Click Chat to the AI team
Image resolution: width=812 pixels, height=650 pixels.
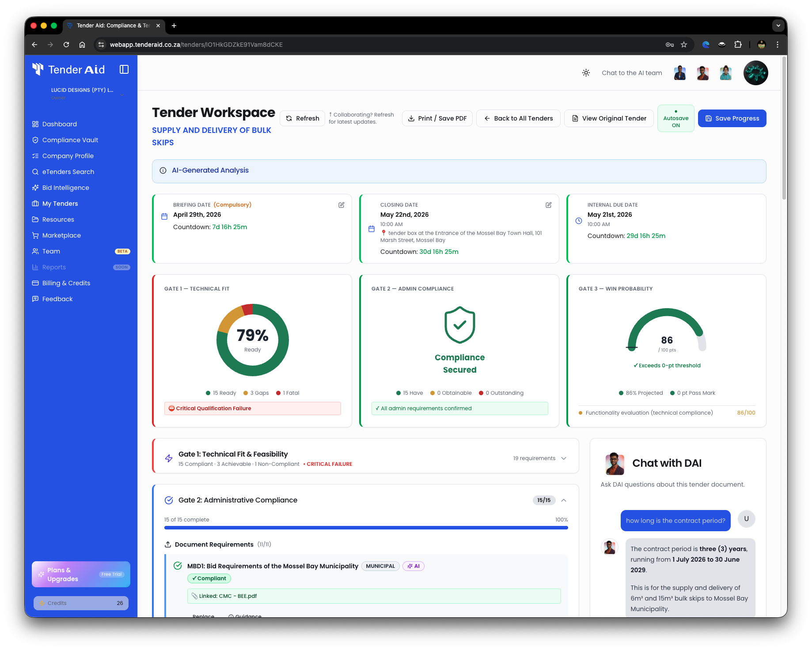(632, 73)
